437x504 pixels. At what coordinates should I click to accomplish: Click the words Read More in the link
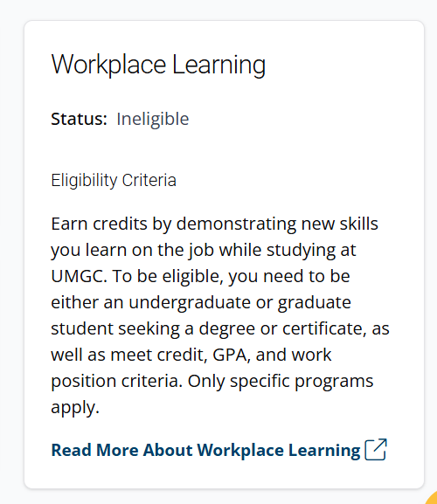[95, 450]
